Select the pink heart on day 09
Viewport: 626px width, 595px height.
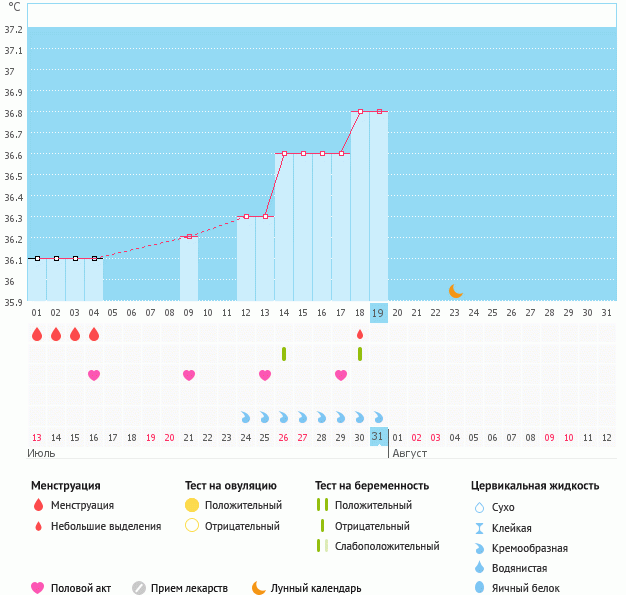pyautogui.click(x=189, y=375)
